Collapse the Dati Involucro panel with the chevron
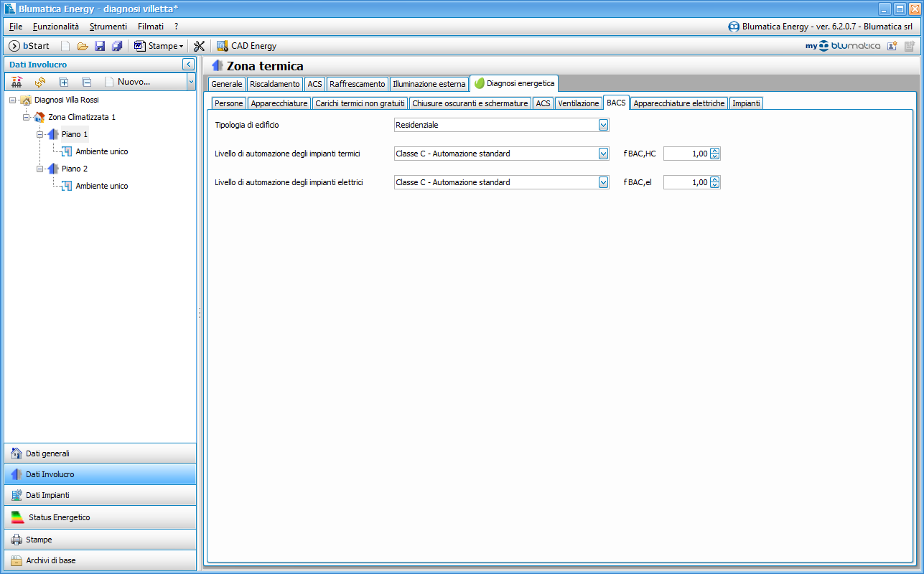Screen dimensions: 924x574 [x=189, y=65]
